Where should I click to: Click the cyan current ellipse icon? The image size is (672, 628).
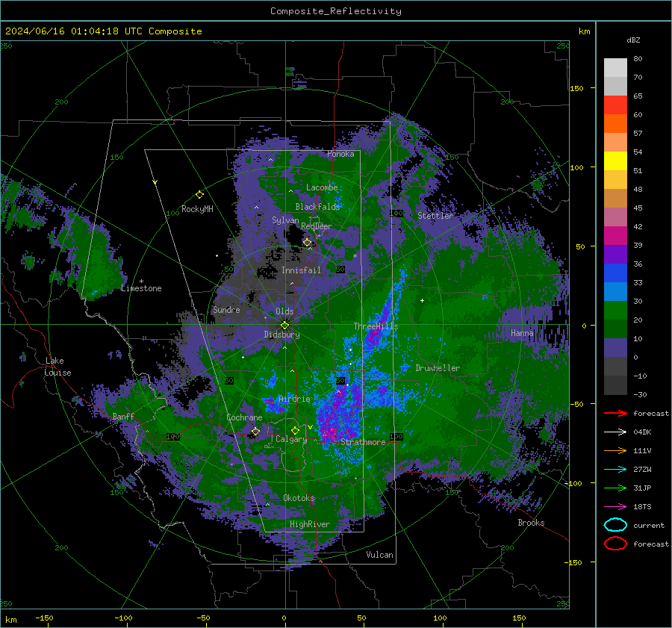pyautogui.click(x=615, y=525)
